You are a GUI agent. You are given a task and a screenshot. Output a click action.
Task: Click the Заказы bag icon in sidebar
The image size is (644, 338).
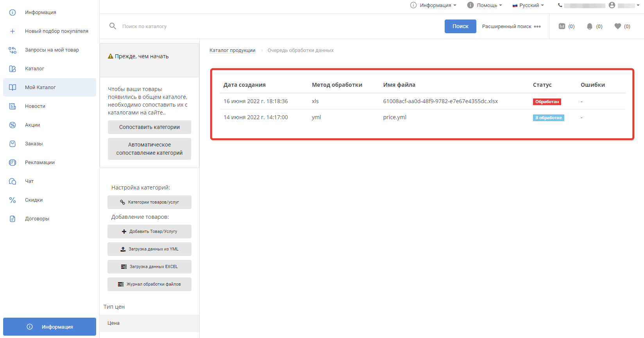click(x=13, y=144)
